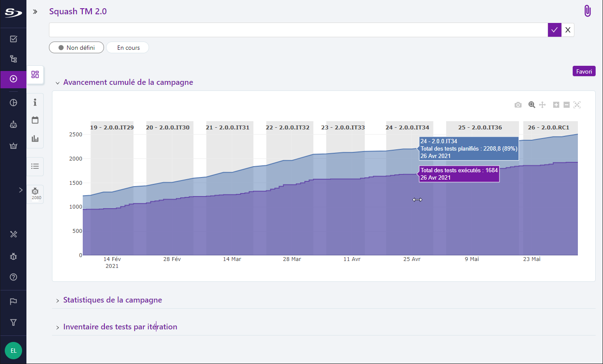Open the issues bug icon showing 2080

tap(35, 193)
